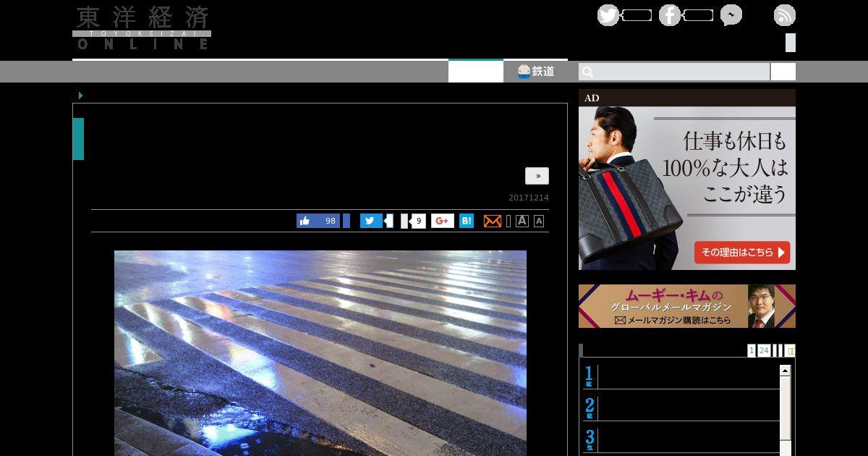View the crosswalk article photo
This screenshot has height=456, width=868.
pyautogui.click(x=320, y=353)
